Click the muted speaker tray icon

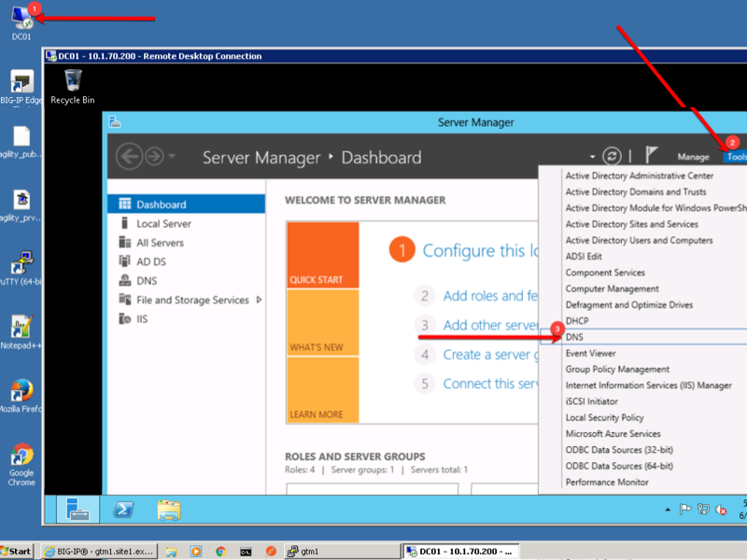pos(721,510)
